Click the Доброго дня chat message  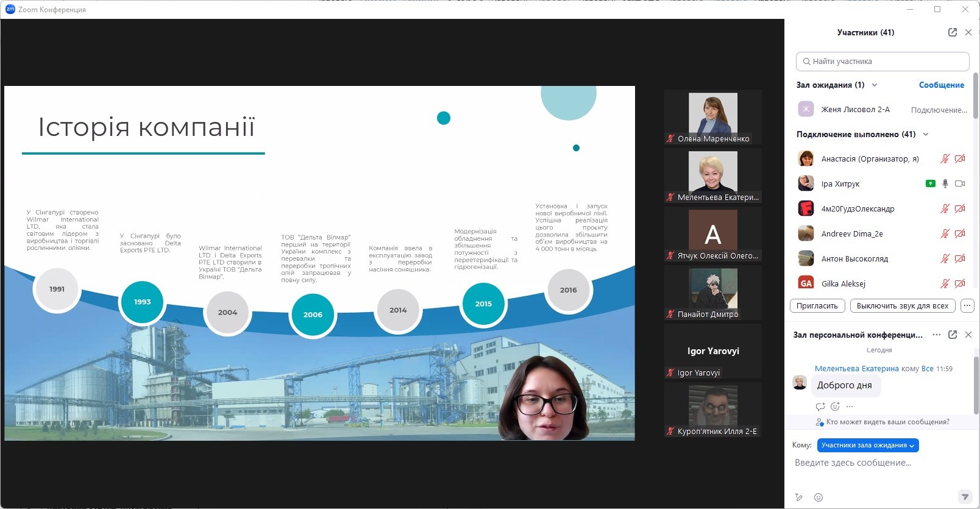pyautogui.click(x=845, y=385)
